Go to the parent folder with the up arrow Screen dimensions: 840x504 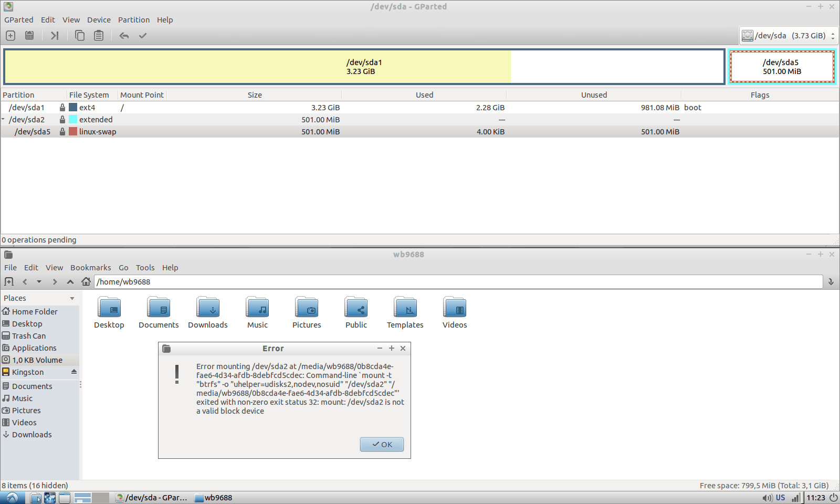[x=70, y=282]
